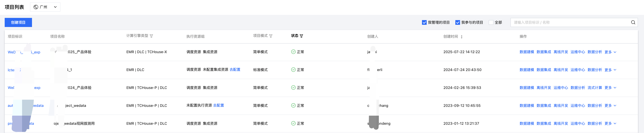Screen dimensions: 644x133
Task: Click 去配置 link next to 未配置执行资源
Action: point(218,105)
